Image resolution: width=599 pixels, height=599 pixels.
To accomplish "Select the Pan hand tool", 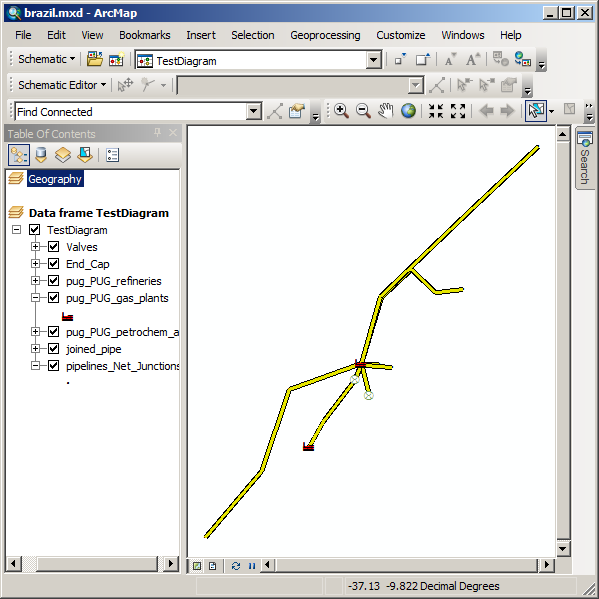I will (x=385, y=111).
